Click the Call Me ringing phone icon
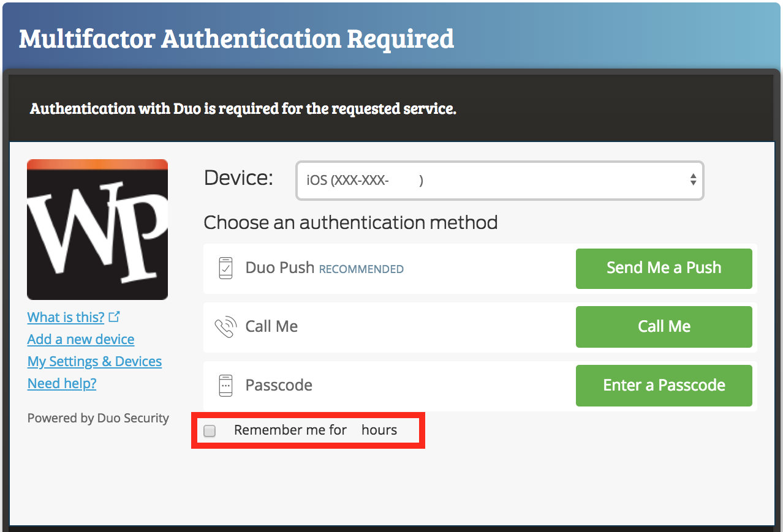783x532 pixels. click(x=225, y=327)
